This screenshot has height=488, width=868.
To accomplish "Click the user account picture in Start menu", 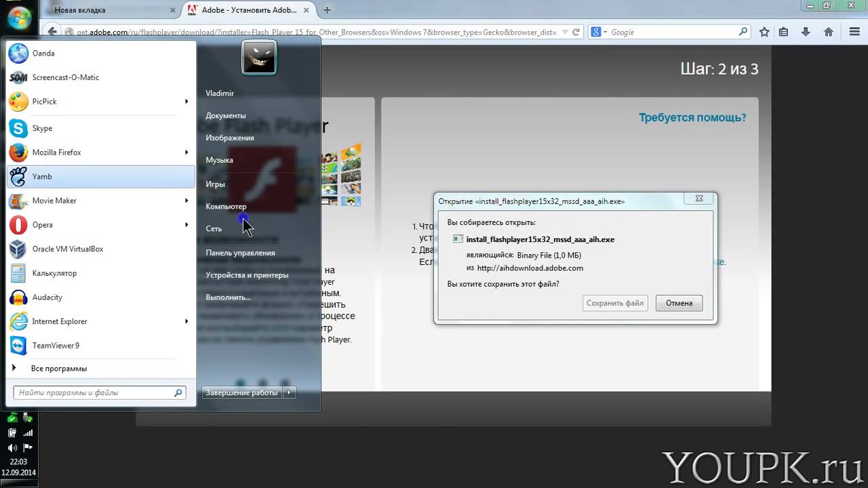I will (259, 58).
